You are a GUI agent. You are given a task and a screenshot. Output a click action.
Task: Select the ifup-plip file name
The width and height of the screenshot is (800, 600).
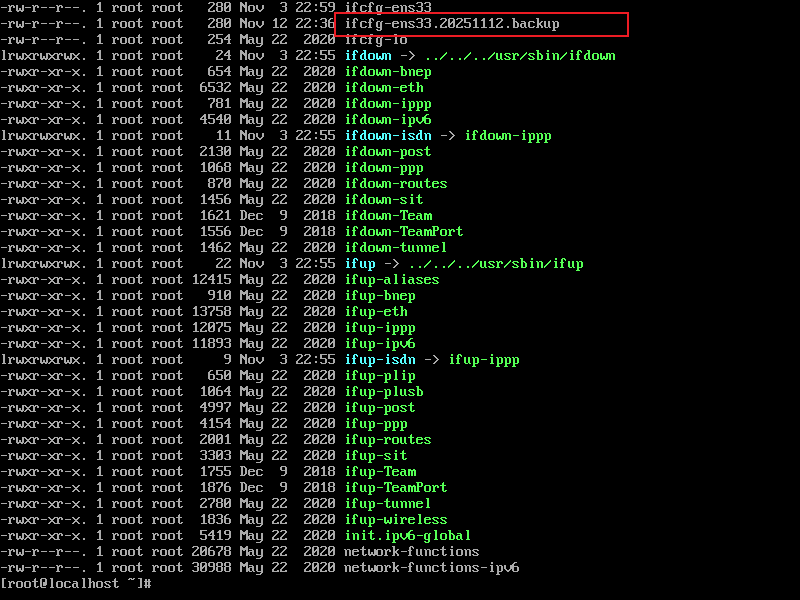click(380, 376)
